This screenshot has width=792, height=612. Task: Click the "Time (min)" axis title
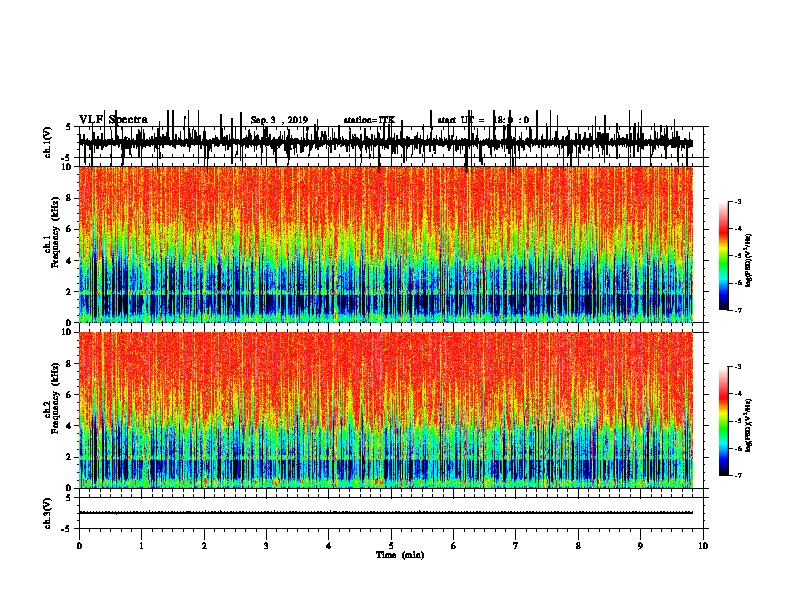400,555
